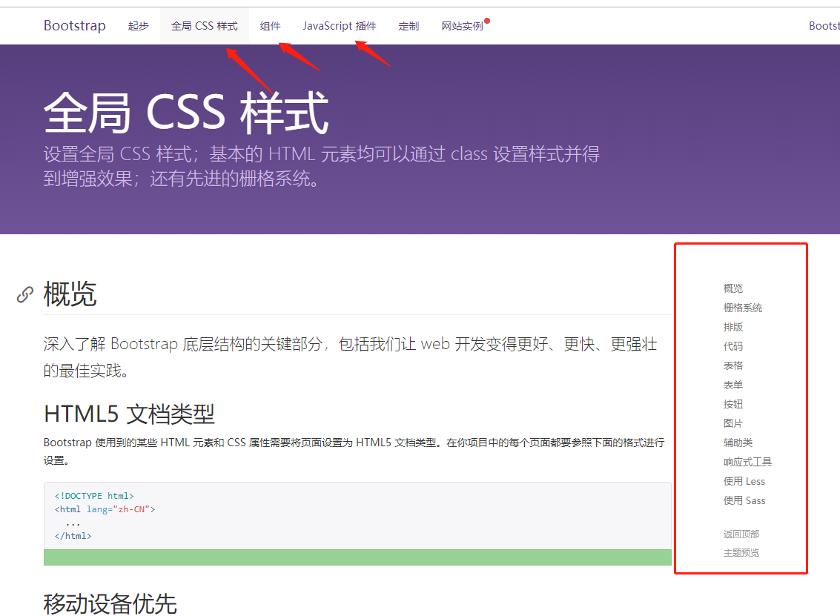
Task: Jump to 代码 in the sidebar
Action: pyautogui.click(x=732, y=346)
